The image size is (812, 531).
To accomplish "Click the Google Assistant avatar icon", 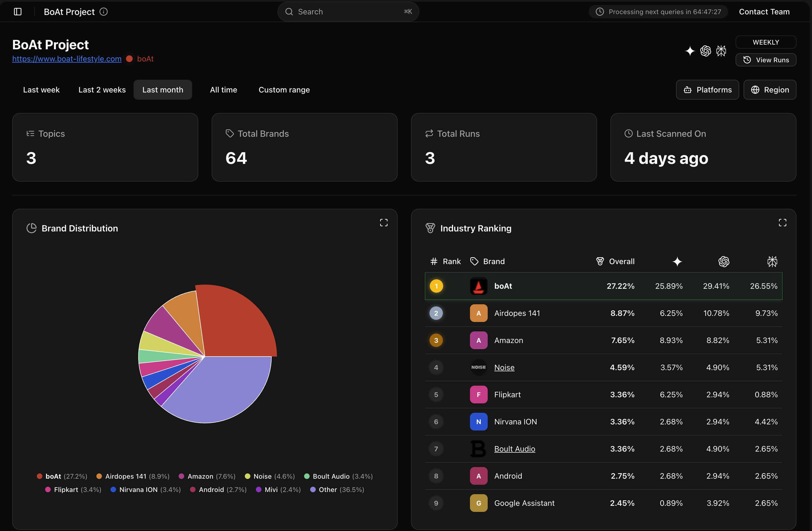I will tap(479, 503).
